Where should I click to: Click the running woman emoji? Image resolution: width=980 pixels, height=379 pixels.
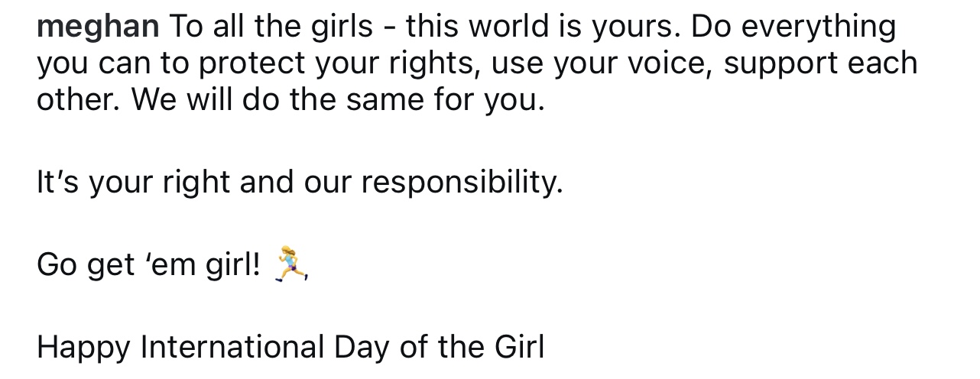(x=292, y=264)
